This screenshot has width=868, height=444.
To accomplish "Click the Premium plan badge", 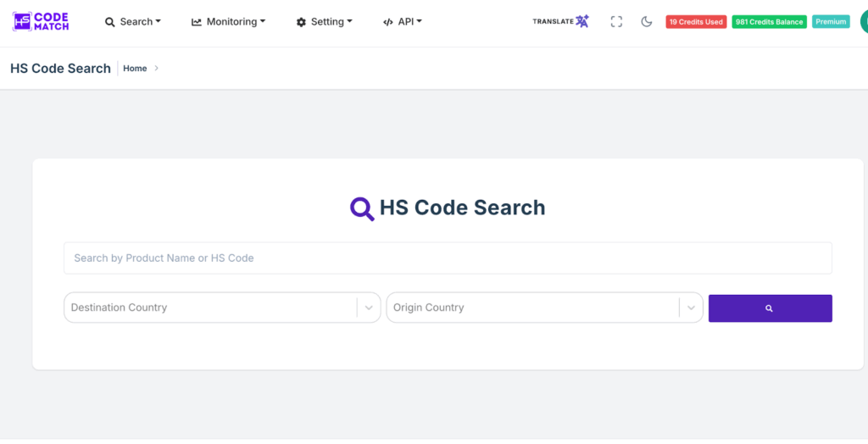I will point(831,22).
